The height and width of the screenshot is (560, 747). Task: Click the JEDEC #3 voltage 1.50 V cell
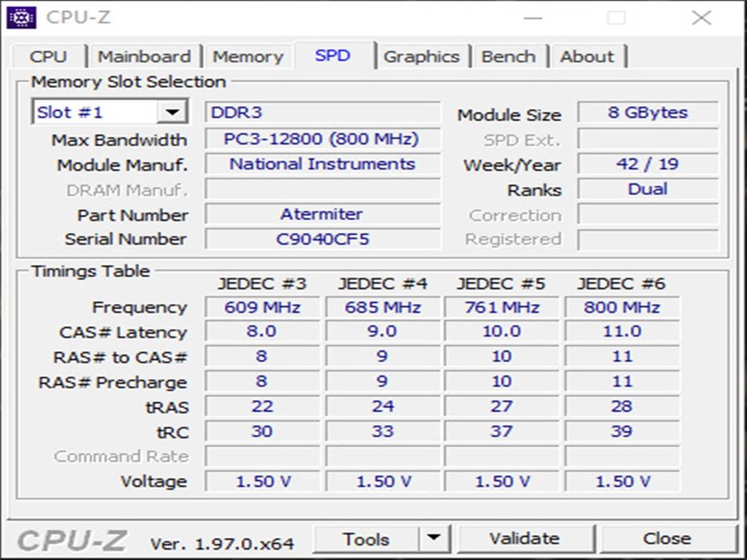(x=263, y=482)
